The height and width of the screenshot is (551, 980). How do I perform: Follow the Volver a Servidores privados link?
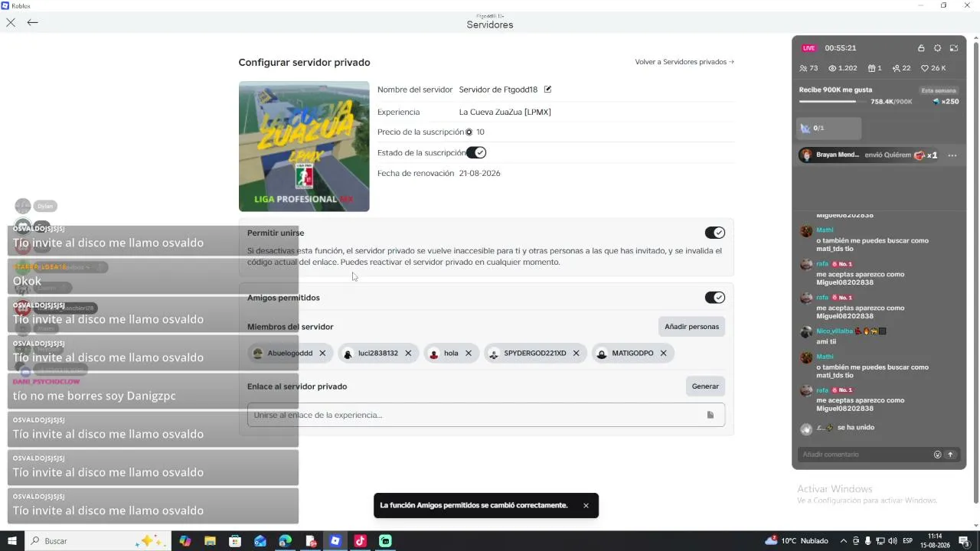pos(684,62)
